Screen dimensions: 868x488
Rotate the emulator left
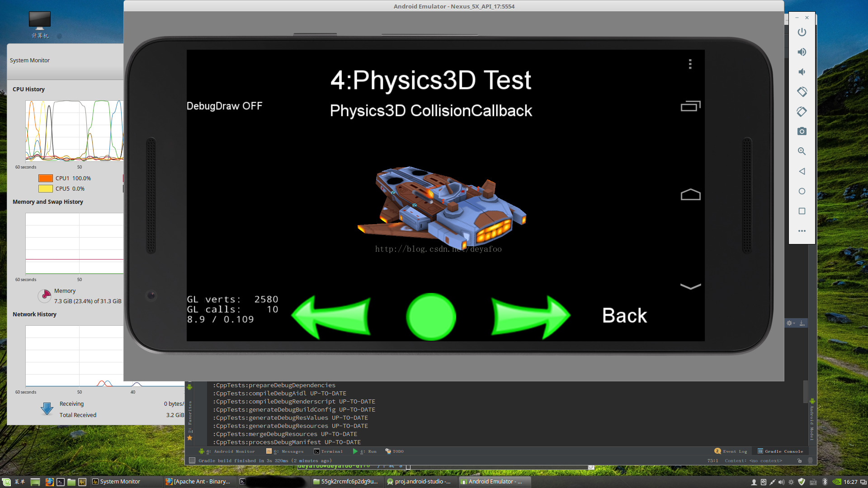point(802,92)
